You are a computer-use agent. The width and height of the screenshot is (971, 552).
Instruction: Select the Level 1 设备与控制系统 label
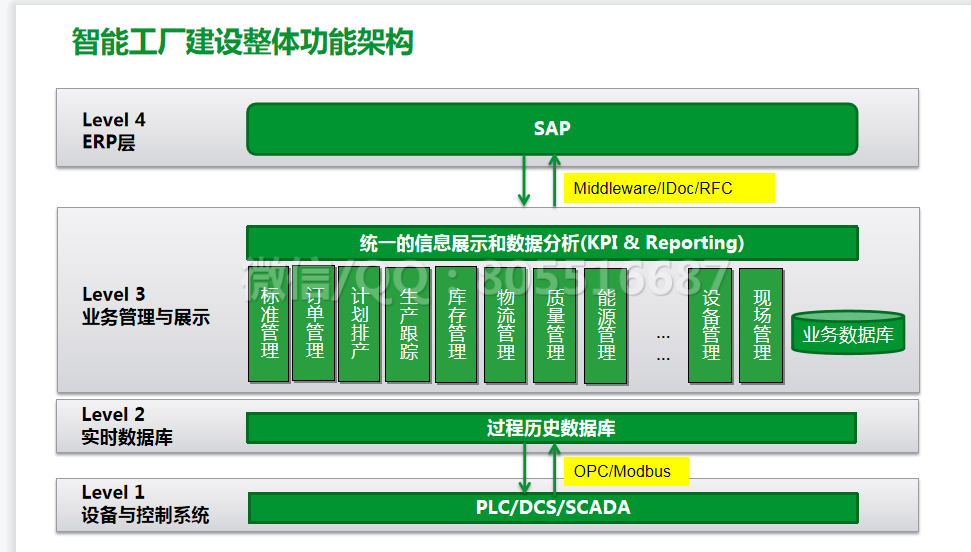tap(145, 504)
